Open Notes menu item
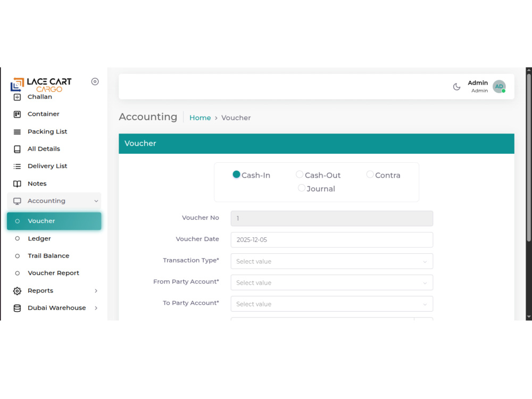The width and height of the screenshot is (532, 399). [37, 184]
